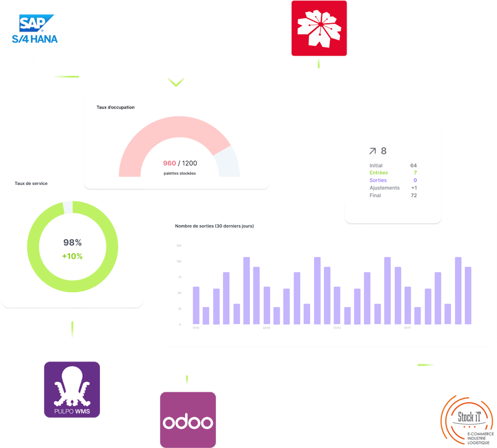
Task: Click the Sorties row showing 0
Action: pyautogui.click(x=393, y=180)
